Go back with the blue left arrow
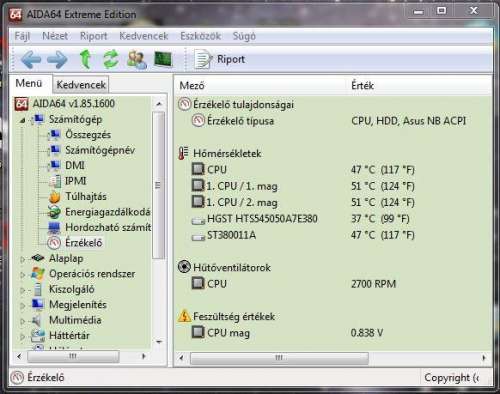Viewport: 500px width, 394px height. [31, 59]
